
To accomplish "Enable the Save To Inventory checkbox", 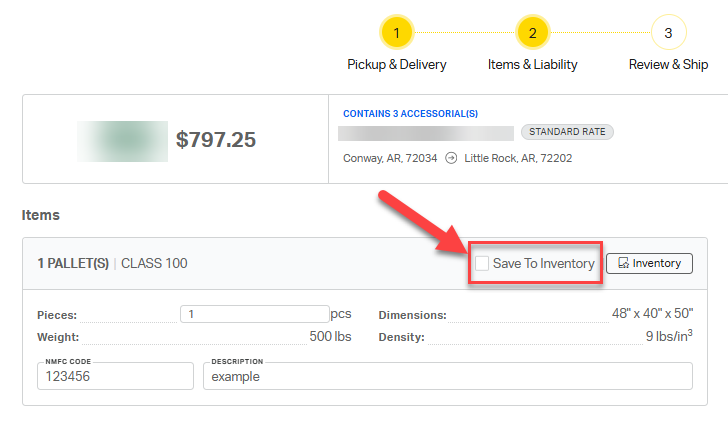I will [x=482, y=264].
